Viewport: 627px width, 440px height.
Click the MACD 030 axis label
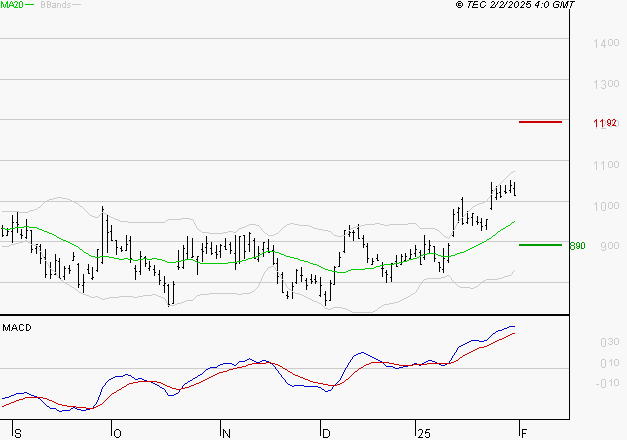pos(610,342)
